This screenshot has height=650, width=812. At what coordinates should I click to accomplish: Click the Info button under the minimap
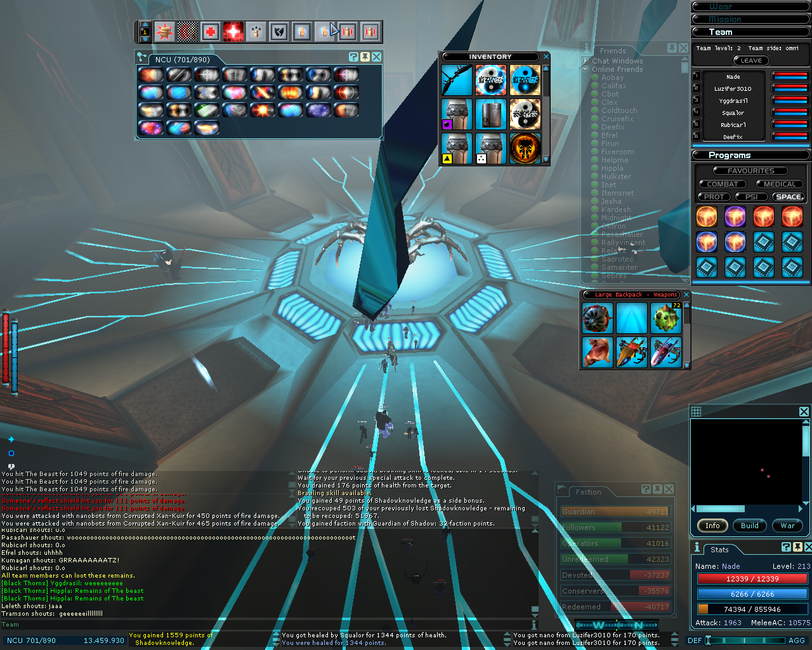click(712, 526)
